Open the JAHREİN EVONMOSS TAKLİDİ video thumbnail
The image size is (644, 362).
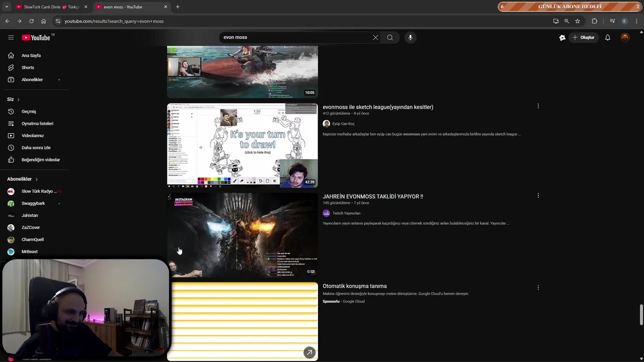pyautogui.click(x=243, y=235)
